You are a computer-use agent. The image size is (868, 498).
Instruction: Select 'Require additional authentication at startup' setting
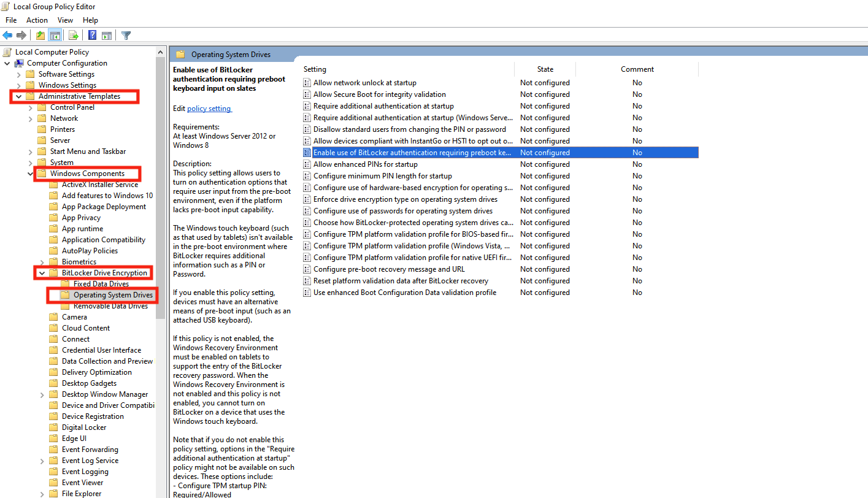tap(383, 106)
